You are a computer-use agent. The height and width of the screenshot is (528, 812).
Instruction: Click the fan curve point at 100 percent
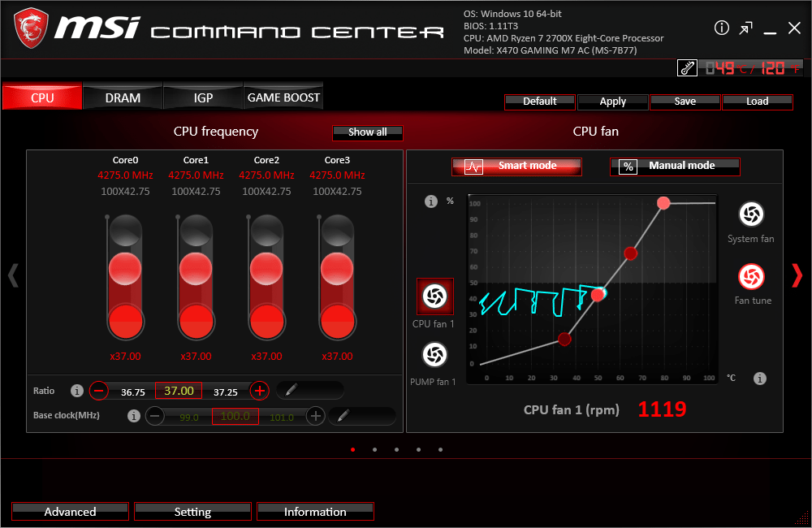click(663, 203)
